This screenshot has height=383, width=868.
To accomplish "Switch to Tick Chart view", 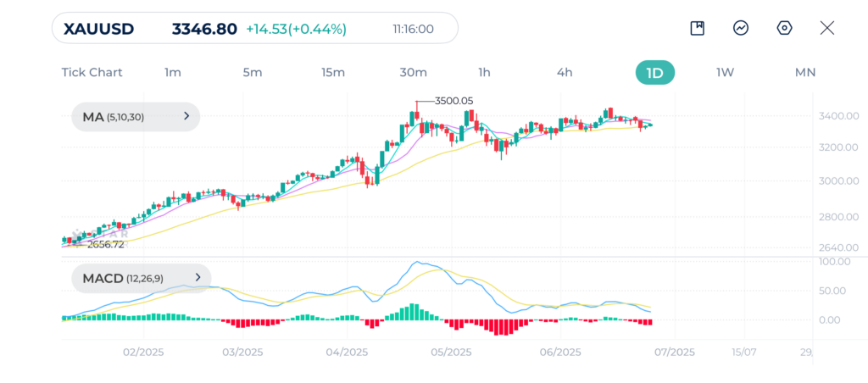I will point(92,72).
